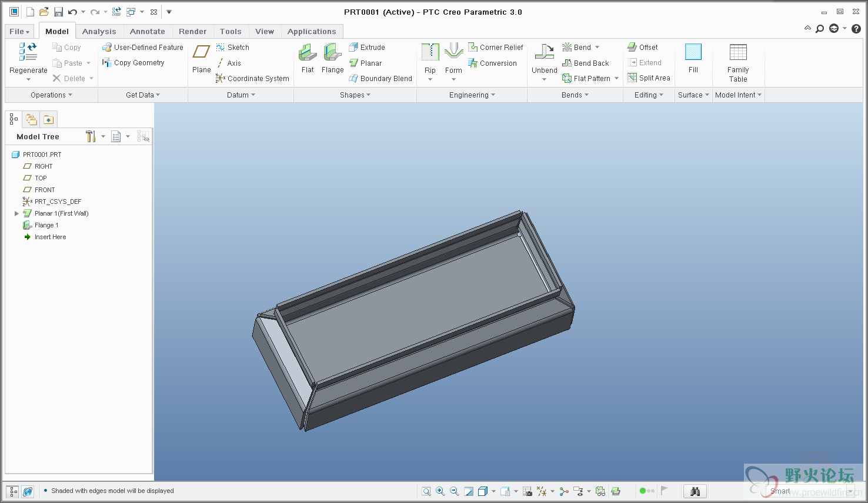Click Copy Geometry
The width and height of the screenshot is (868, 503).
[133, 63]
